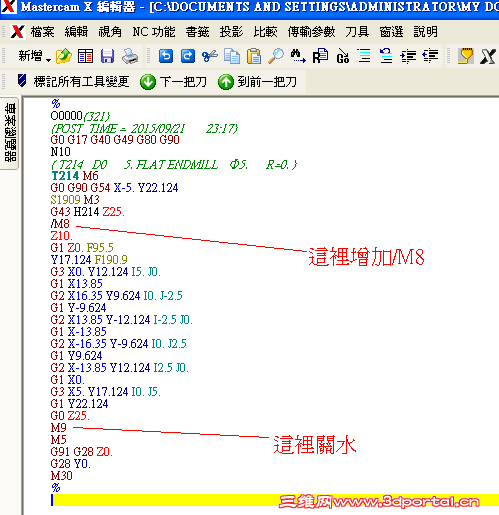The image size is (499, 515).
Task: Click the line 'N10'
Action: pyautogui.click(x=61, y=152)
